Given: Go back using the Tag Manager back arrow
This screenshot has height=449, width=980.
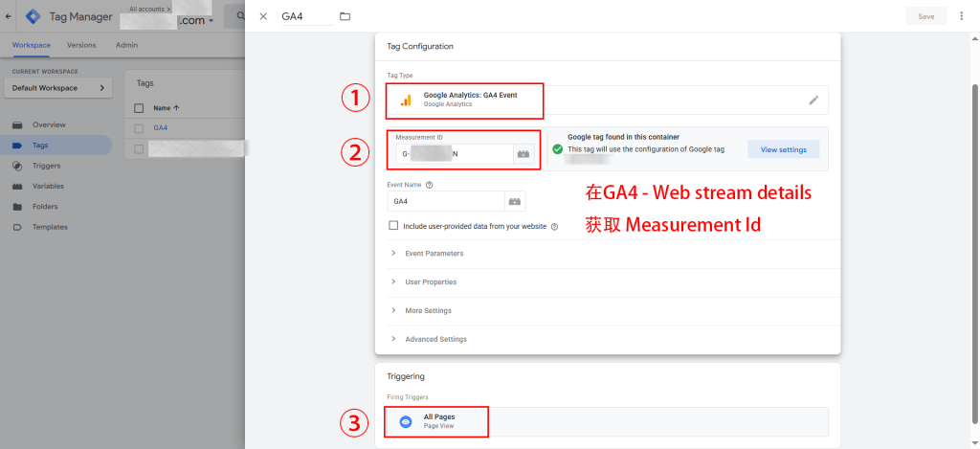Looking at the screenshot, I should [x=8, y=17].
